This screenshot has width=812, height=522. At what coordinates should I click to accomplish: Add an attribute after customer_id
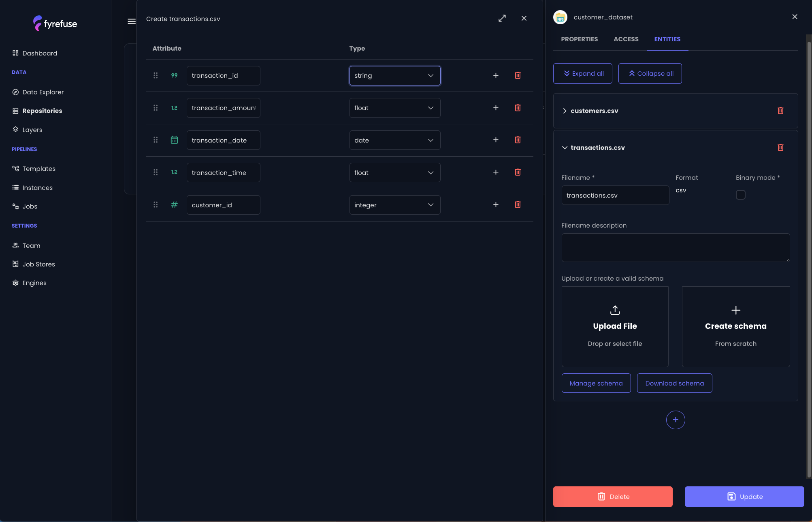pos(496,205)
